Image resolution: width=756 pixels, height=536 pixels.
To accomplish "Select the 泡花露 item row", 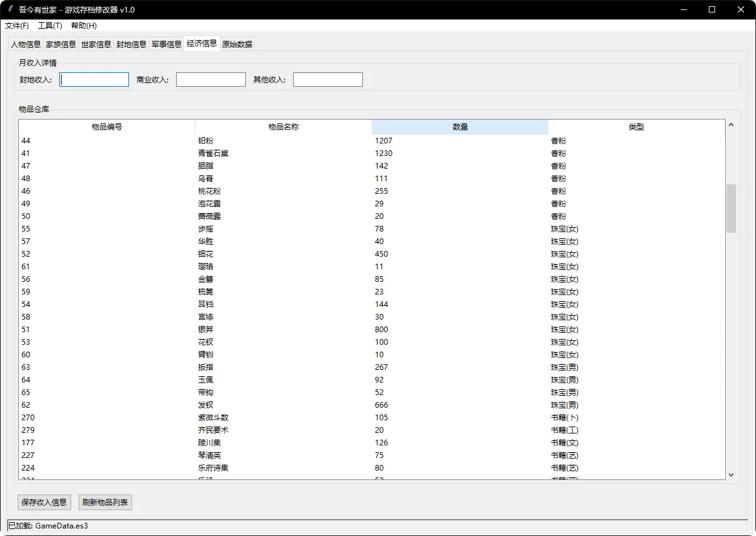I will click(x=372, y=203).
